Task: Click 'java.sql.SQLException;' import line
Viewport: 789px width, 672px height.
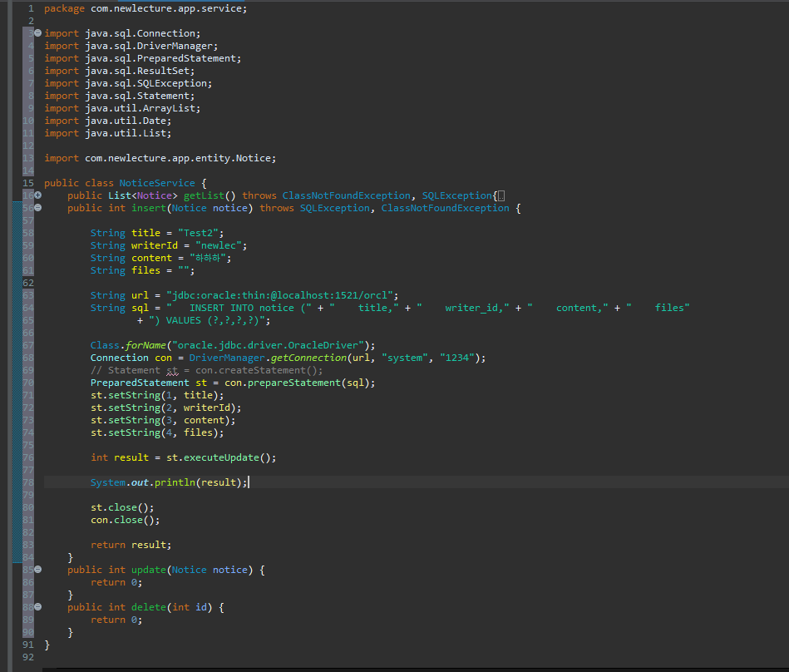Action: tap(148, 83)
